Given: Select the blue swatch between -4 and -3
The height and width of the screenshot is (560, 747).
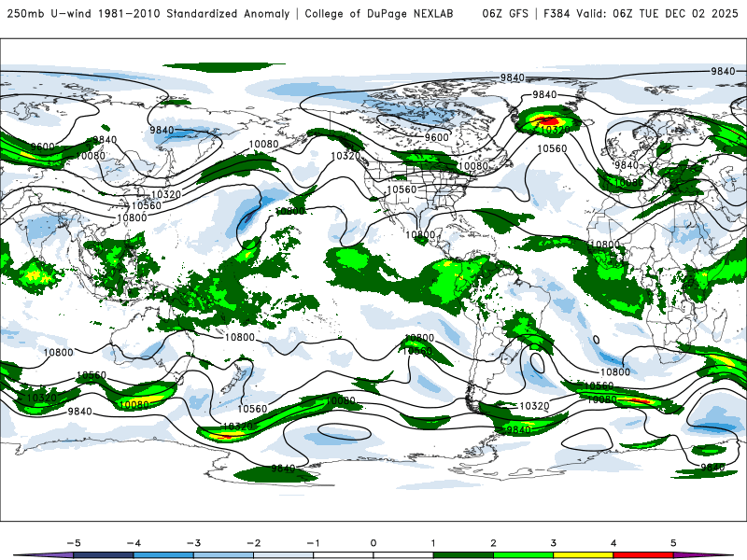Looking at the screenshot, I should [x=163, y=555].
